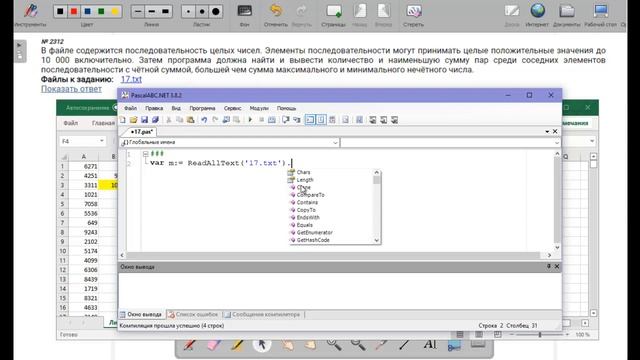The height and width of the screenshot is (360, 640).
Task: Select the arrow pointer in bottom toolbar
Action: [x=262, y=345]
